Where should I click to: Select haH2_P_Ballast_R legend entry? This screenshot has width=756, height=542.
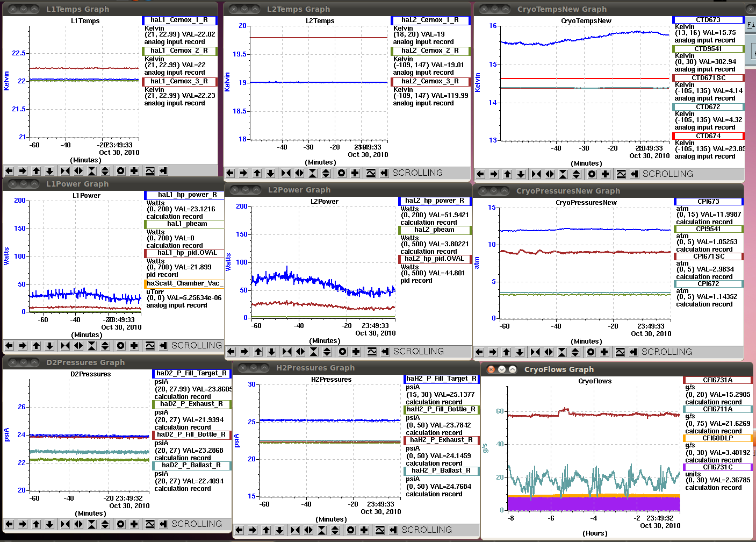coord(441,471)
